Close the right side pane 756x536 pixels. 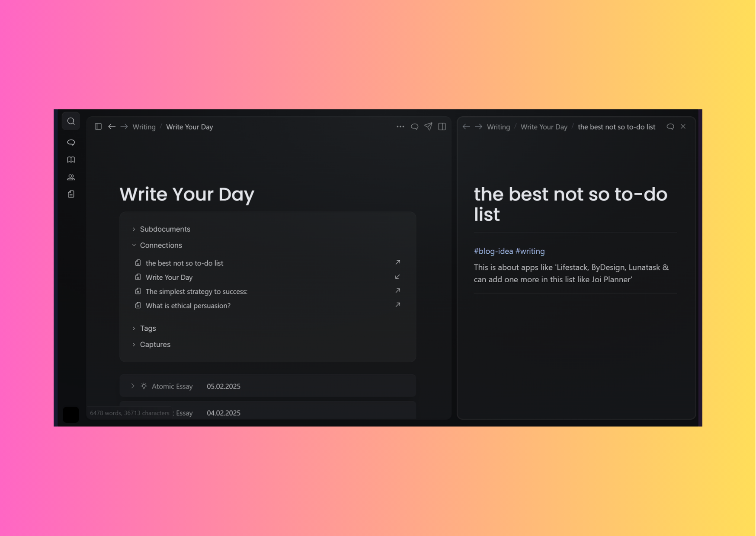[683, 127]
